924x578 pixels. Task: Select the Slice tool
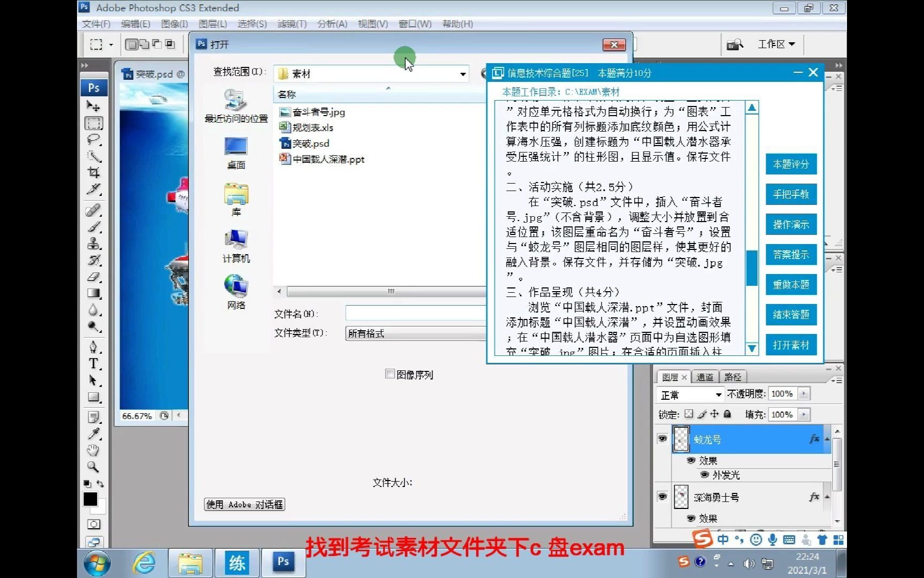(94, 189)
